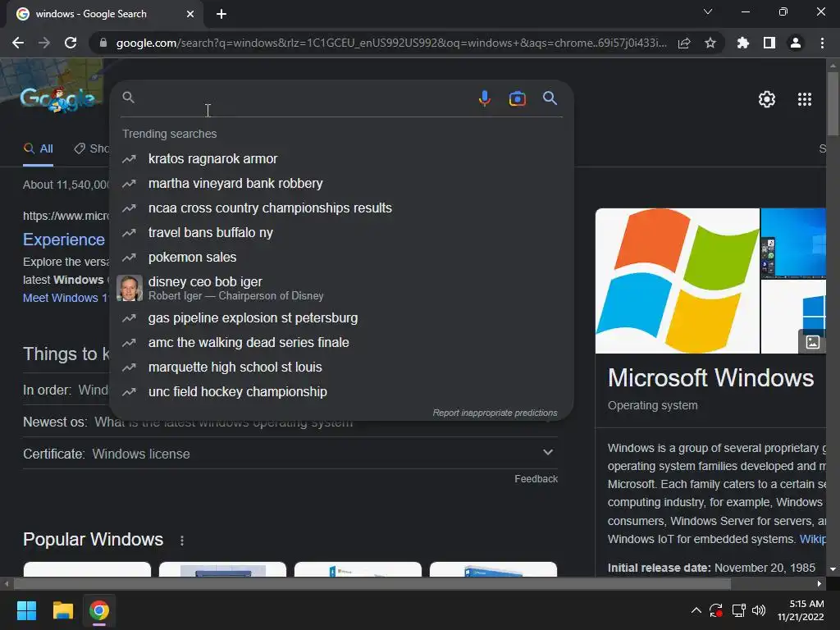Click the browser forward arrow

(44, 43)
